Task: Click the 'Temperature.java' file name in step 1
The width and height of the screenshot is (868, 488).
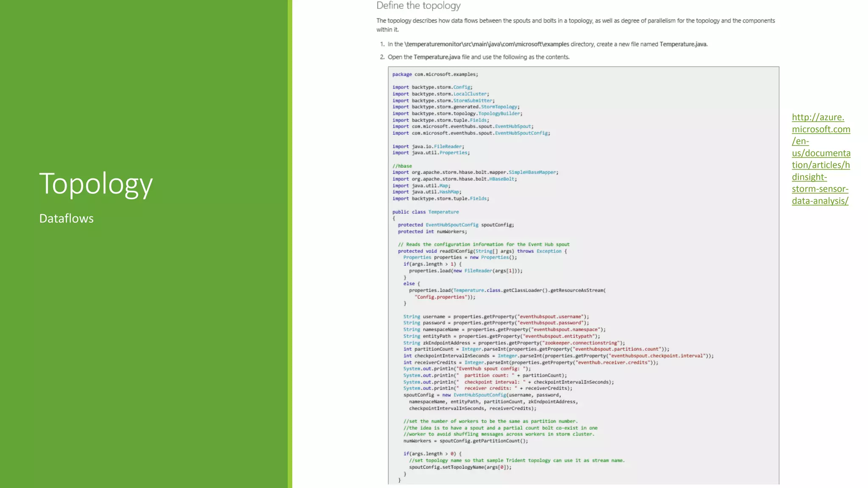Action: (683, 44)
